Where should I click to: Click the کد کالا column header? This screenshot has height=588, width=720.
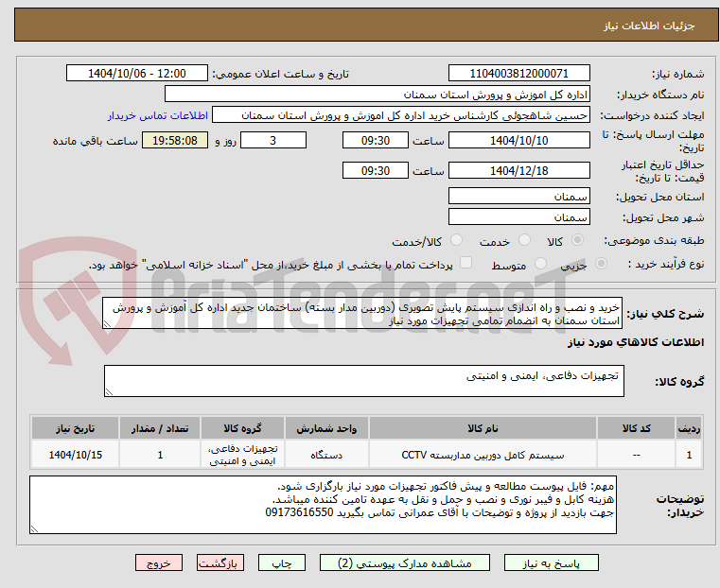click(x=636, y=428)
